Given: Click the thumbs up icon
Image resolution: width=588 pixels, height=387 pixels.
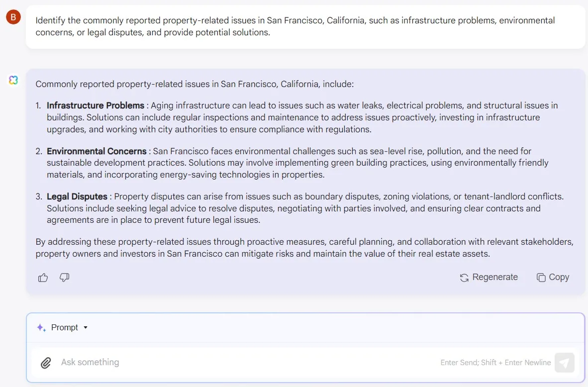Looking at the screenshot, I should [x=43, y=278].
